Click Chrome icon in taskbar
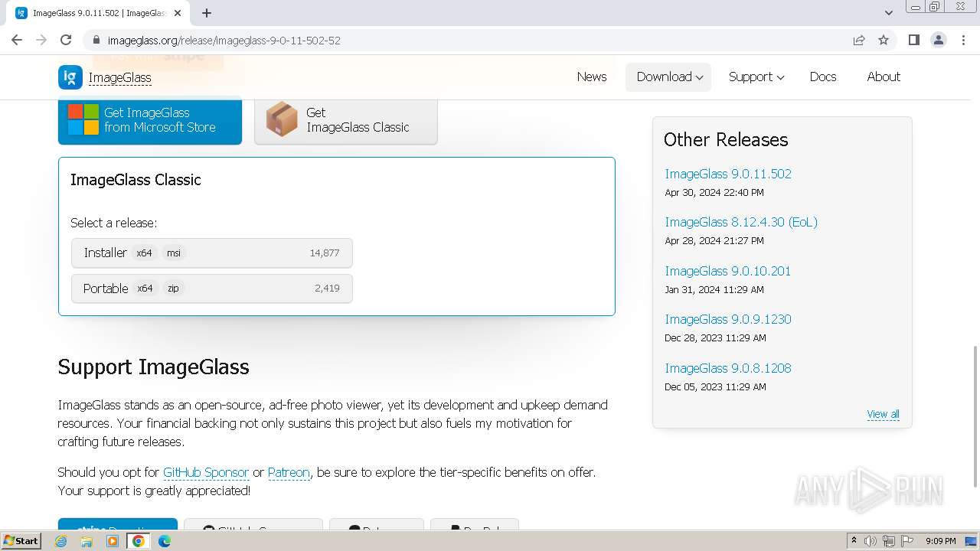This screenshot has height=551, width=980. 139,541
